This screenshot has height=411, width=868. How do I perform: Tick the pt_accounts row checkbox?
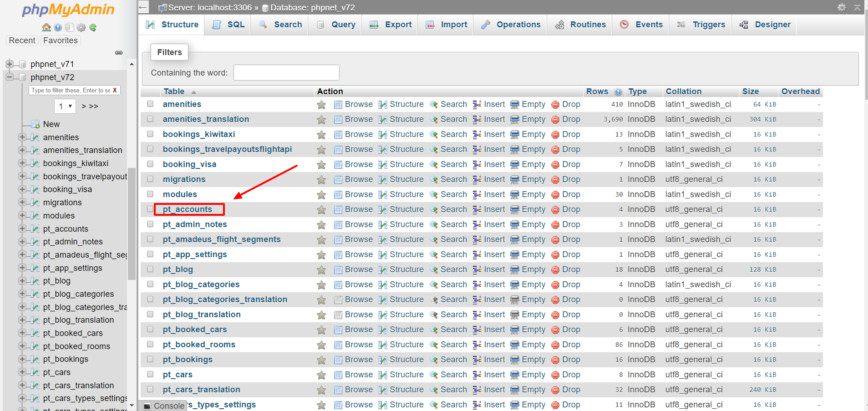click(x=150, y=209)
